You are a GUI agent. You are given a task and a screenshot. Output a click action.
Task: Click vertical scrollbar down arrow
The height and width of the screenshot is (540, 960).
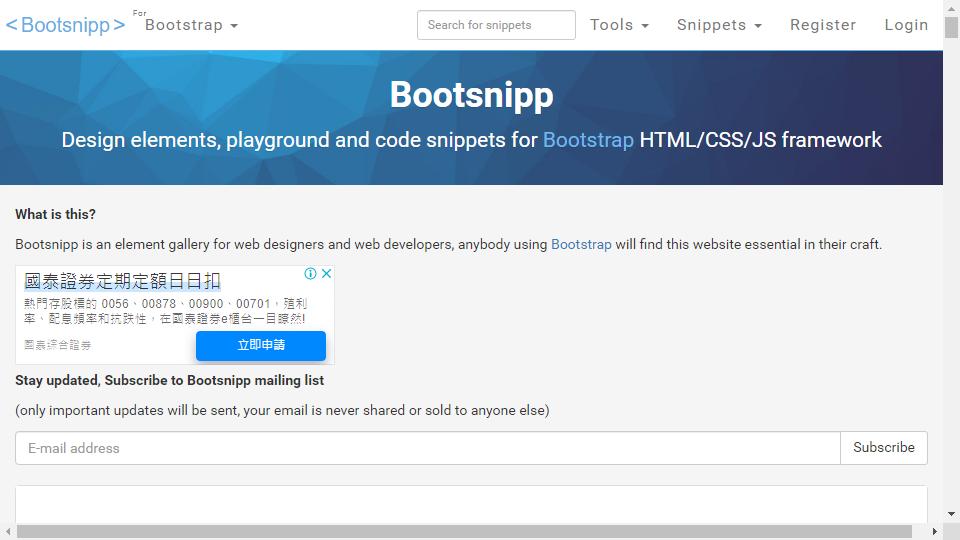951,514
